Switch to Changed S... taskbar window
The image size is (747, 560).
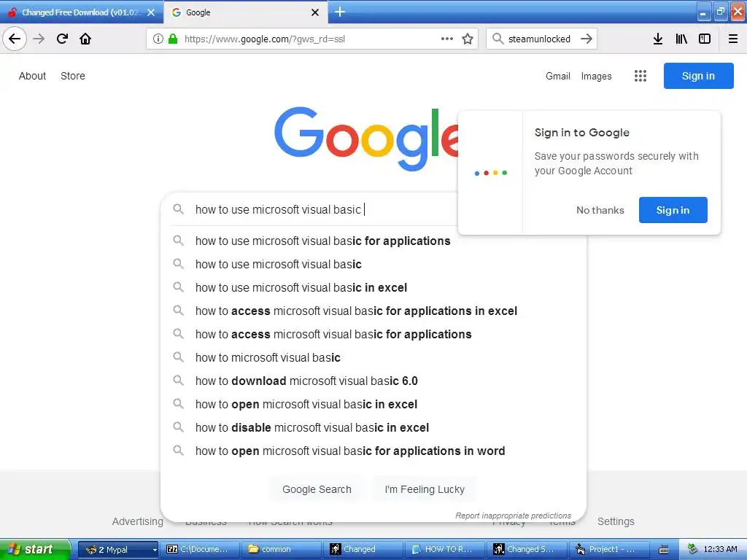pos(527,549)
